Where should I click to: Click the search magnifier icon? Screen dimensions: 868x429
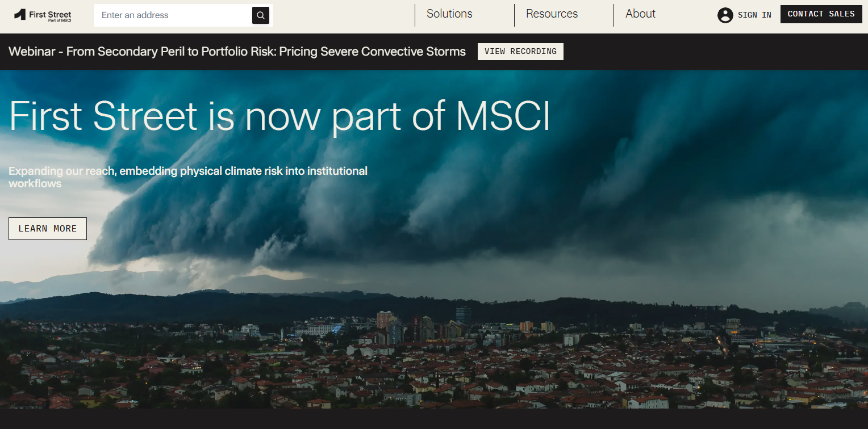(261, 15)
